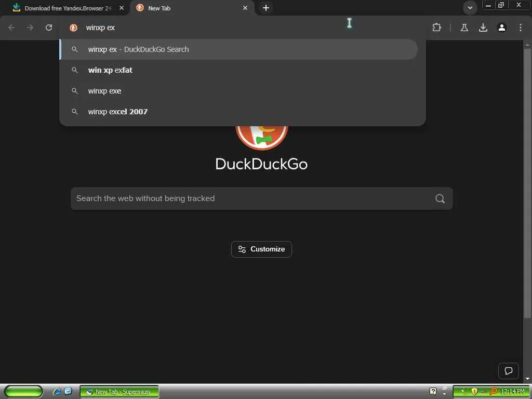Select the New Tab tab
Image resolution: width=532 pixels, height=399 pixels.
point(192,8)
